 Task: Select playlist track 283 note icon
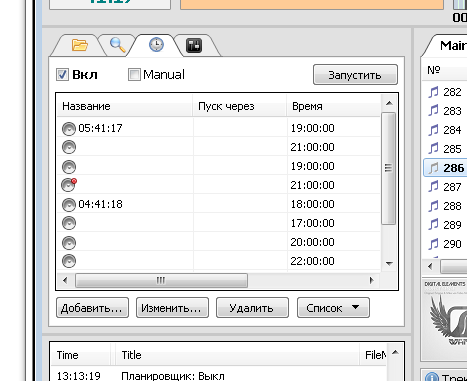coord(433,110)
